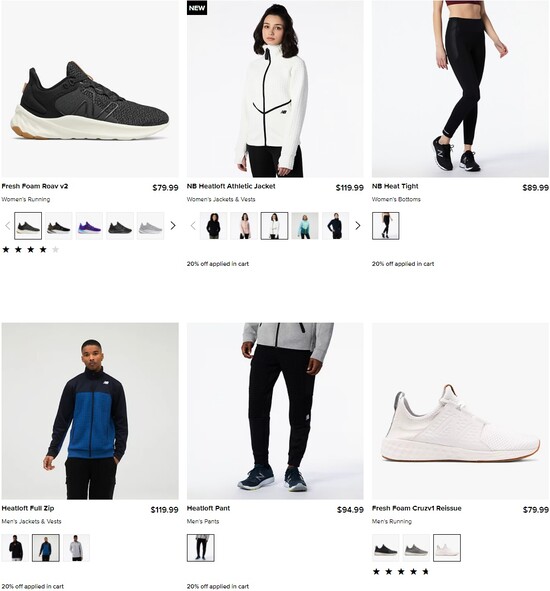Select grey Heatloft Full Zip color thumbnail
The height and width of the screenshot is (591, 550).
point(76,548)
